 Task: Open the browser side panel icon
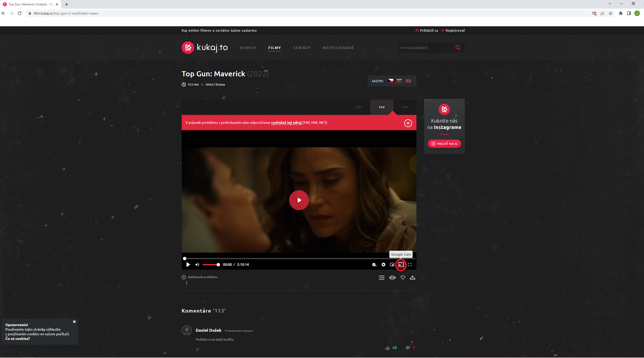coord(629,13)
